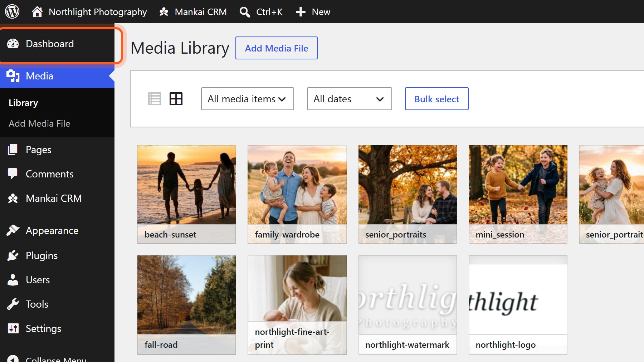Screen dimensions: 644x362
Task: Open the beach-sunset image
Action: point(187,195)
